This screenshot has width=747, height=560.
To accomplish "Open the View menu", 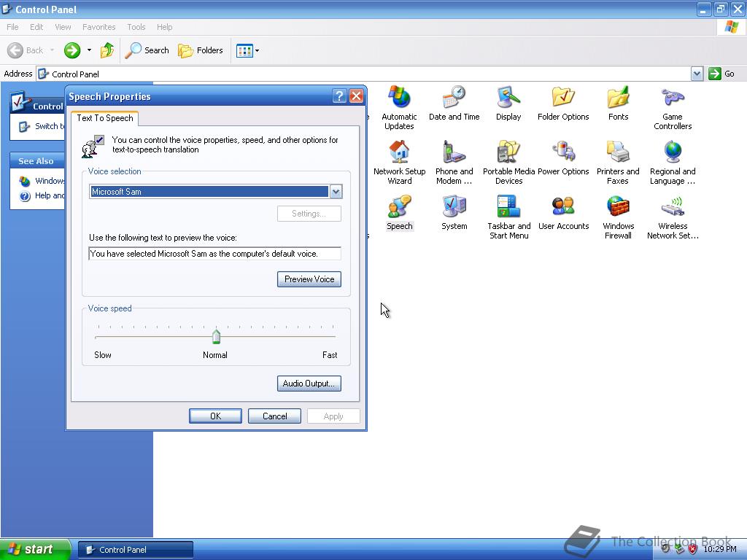I will tap(63, 27).
